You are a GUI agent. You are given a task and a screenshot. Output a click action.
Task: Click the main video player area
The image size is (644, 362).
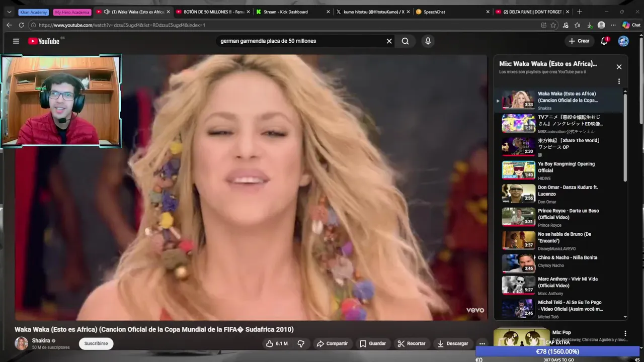coord(251,187)
